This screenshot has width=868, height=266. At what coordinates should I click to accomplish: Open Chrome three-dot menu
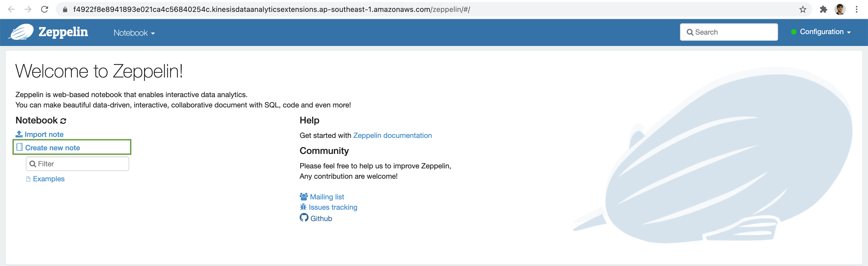click(x=856, y=10)
